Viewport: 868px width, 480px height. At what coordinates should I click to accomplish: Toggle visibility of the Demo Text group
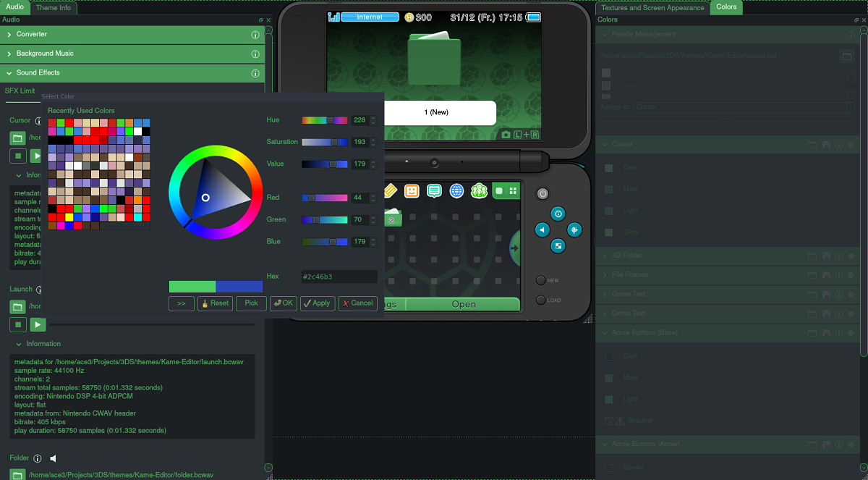click(x=851, y=313)
